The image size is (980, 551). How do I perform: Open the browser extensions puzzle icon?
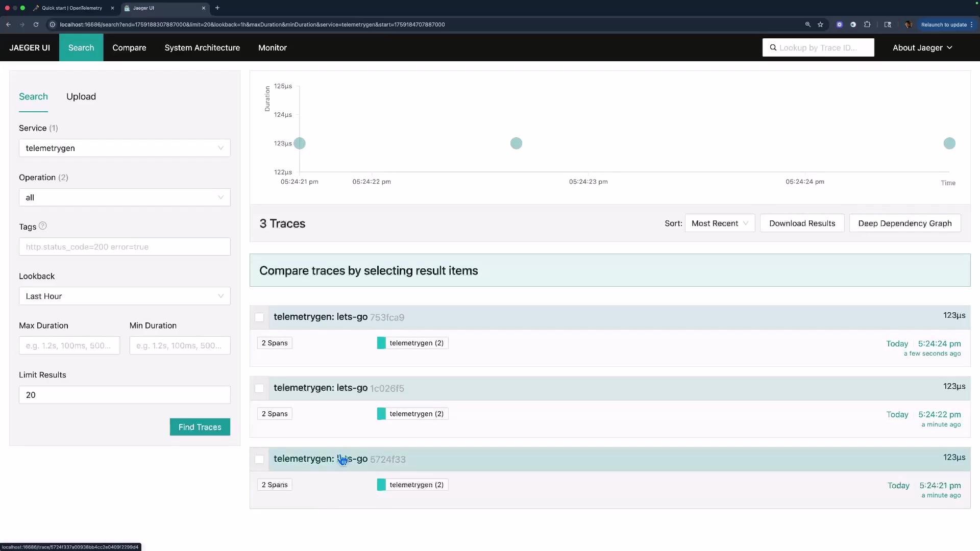click(867, 24)
